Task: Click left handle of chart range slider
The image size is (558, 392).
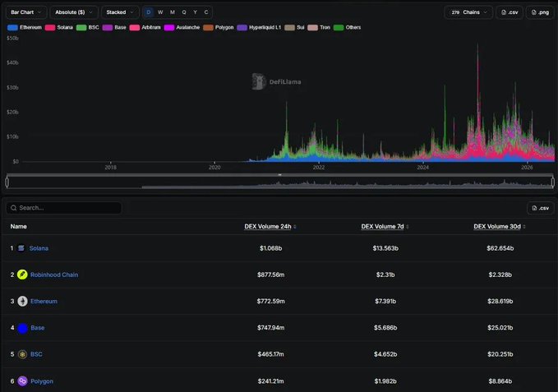Action: [7, 182]
